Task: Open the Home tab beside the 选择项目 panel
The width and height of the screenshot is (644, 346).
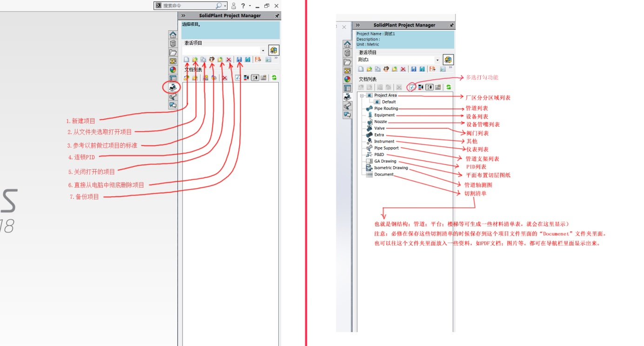Action: [x=173, y=35]
